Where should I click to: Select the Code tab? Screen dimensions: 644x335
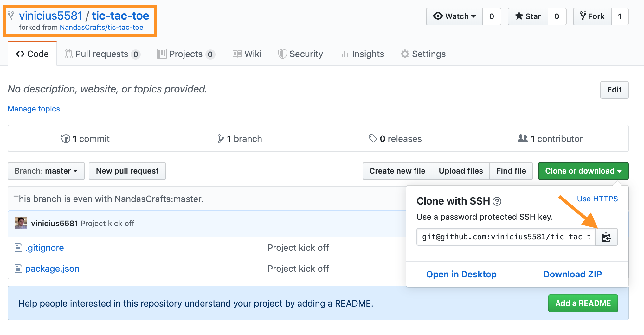point(32,54)
